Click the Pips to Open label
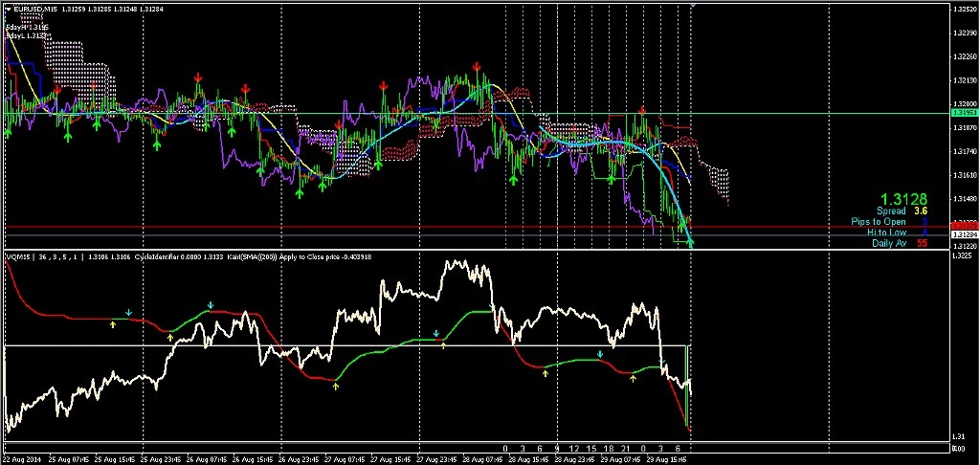 click(x=879, y=222)
